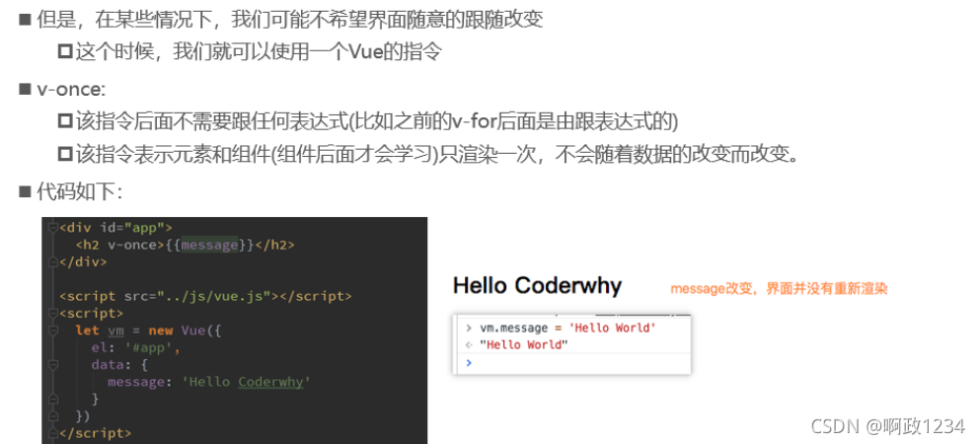The height and width of the screenshot is (444, 980).
Task: Click fold end marker beside '})' line
Action: 53,416
